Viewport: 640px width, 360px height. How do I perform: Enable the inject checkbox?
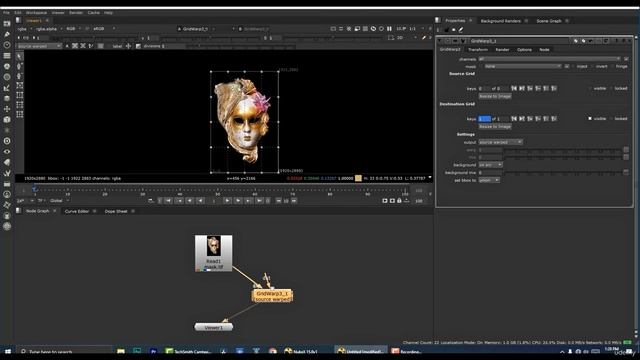pyautogui.click(x=573, y=66)
